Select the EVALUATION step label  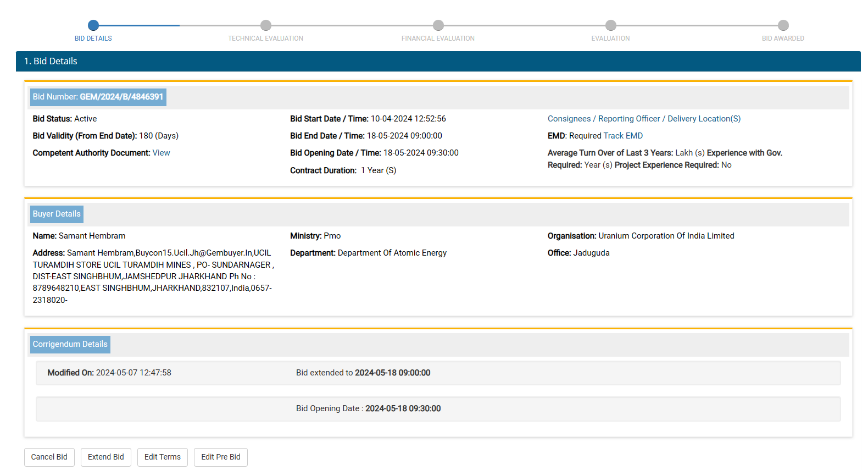[x=611, y=38]
